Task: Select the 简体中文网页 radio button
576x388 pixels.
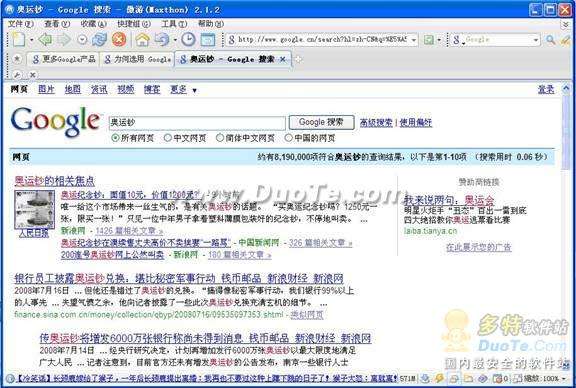Action: point(220,138)
